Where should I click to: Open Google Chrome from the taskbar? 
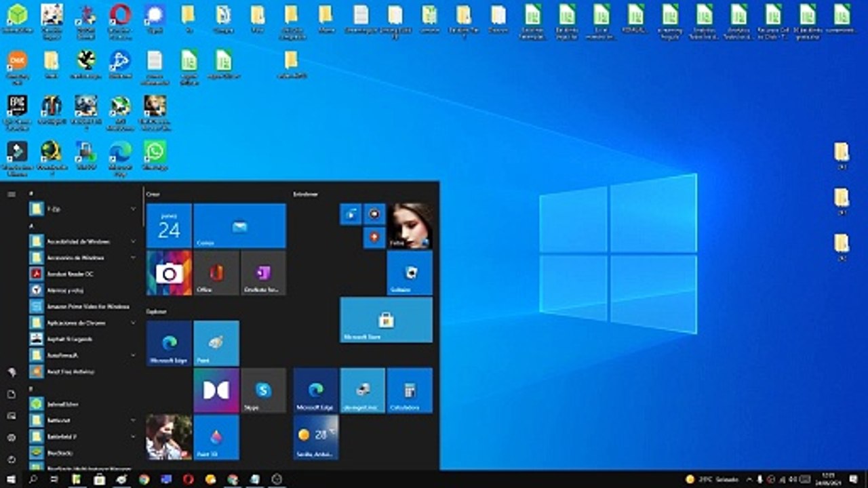coord(144,479)
